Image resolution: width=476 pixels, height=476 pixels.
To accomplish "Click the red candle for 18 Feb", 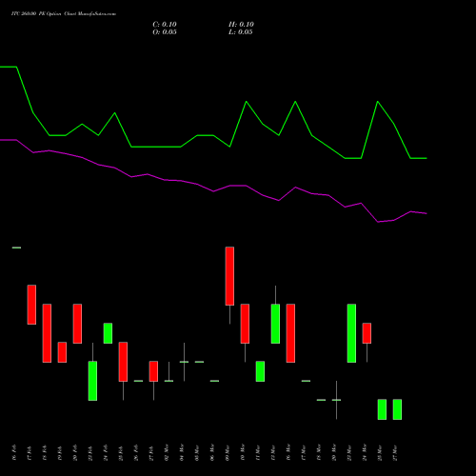I will [x=47, y=333].
